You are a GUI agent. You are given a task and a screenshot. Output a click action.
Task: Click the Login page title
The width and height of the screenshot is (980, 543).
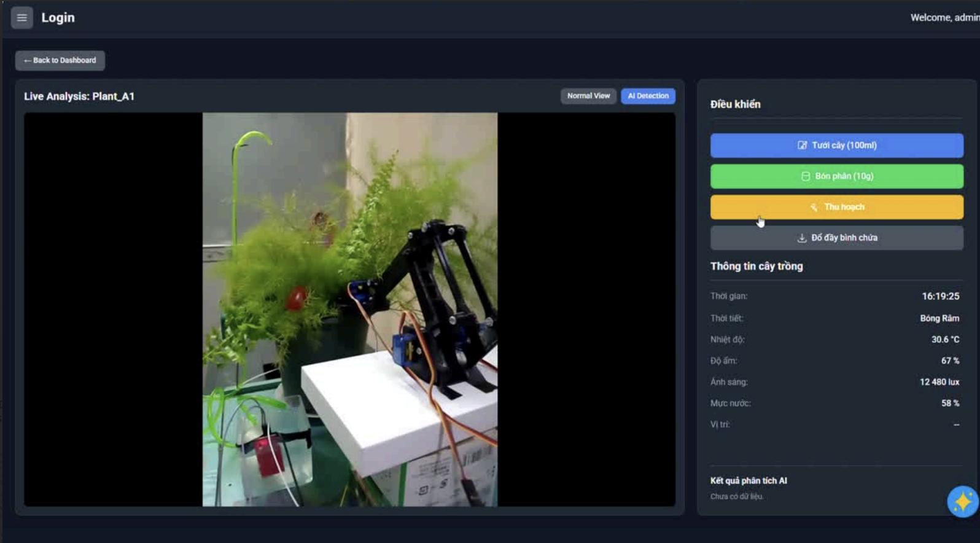58,18
